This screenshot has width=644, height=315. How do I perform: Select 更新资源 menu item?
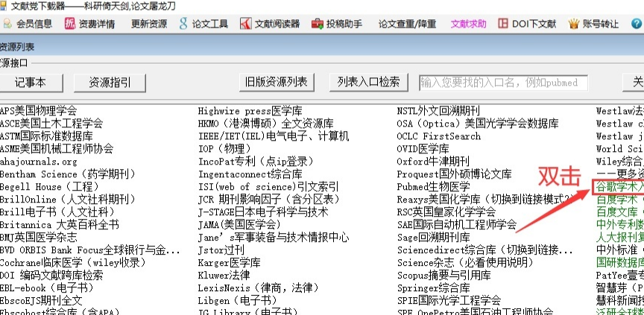coord(149,24)
